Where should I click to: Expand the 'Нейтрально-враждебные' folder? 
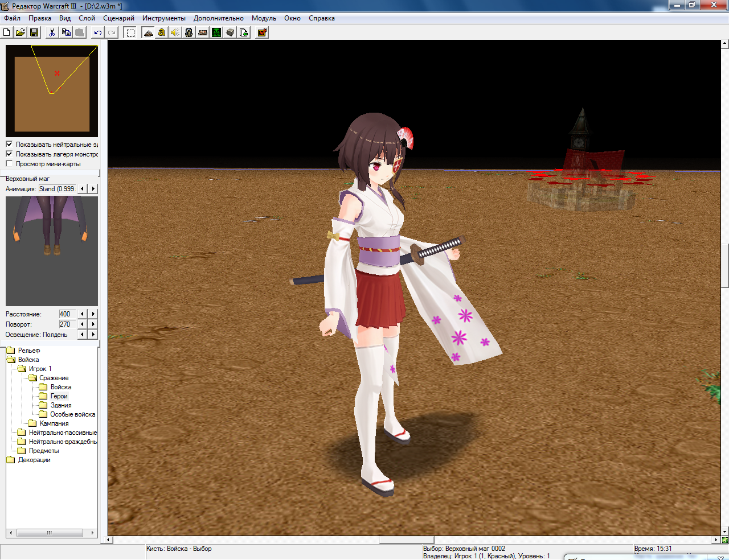point(22,442)
